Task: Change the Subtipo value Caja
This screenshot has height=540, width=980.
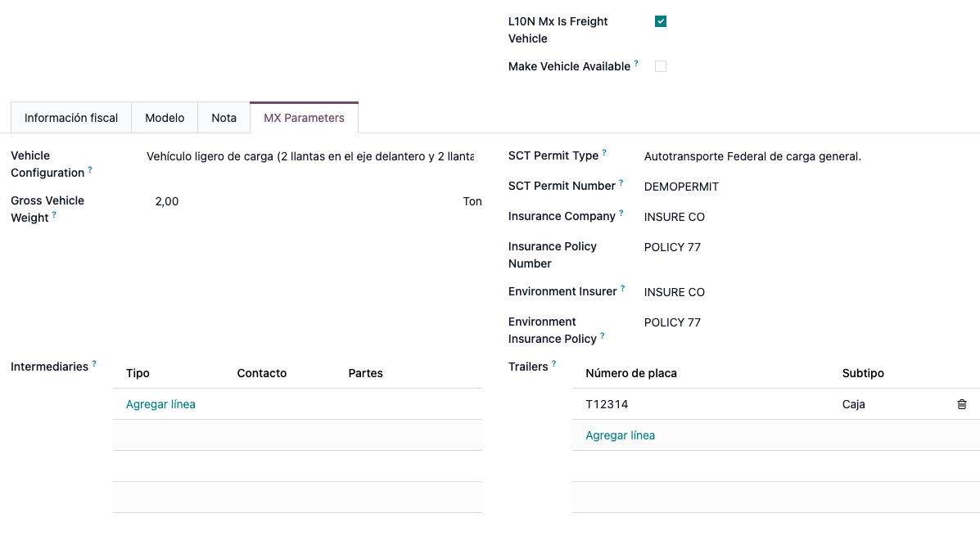Action: pyautogui.click(x=853, y=403)
